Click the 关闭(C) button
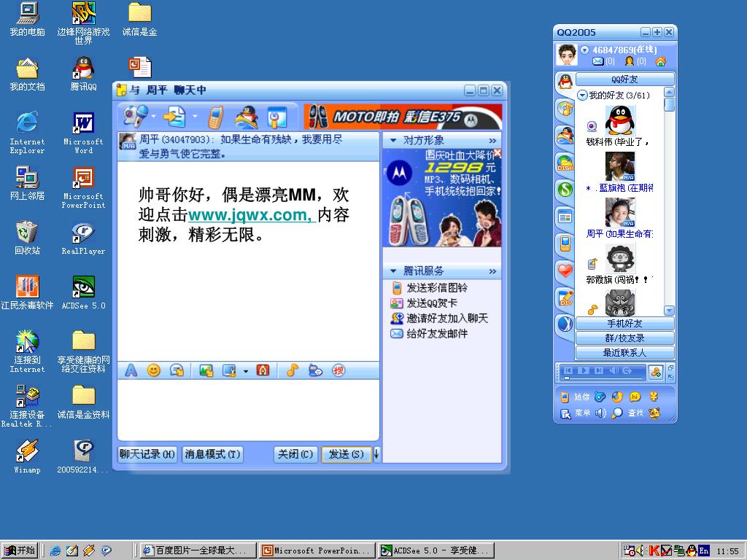Screen dimensions: 747x560 (295, 454)
